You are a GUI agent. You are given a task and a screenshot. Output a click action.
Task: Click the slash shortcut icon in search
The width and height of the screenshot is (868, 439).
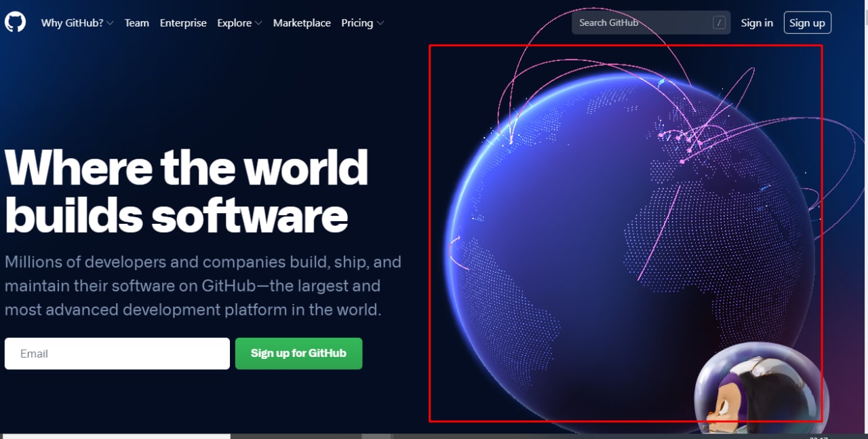pyautogui.click(x=719, y=23)
